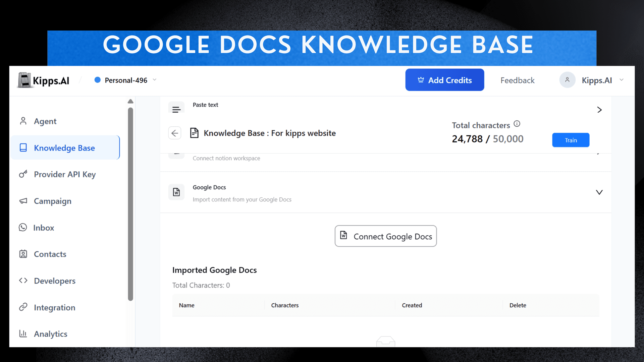This screenshot has width=644, height=362.
Task: Click the Knowledge Base book icon
Action: [23, 147]
